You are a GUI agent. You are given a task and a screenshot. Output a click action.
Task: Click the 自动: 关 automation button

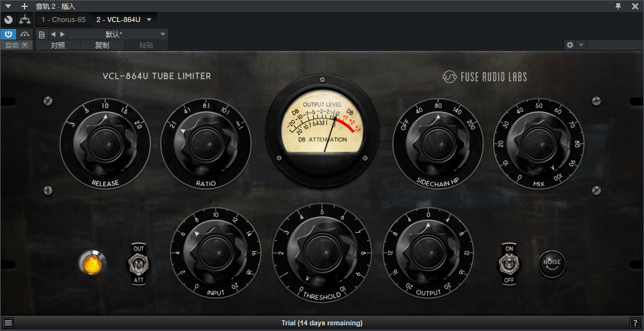(x=17, y=45)
